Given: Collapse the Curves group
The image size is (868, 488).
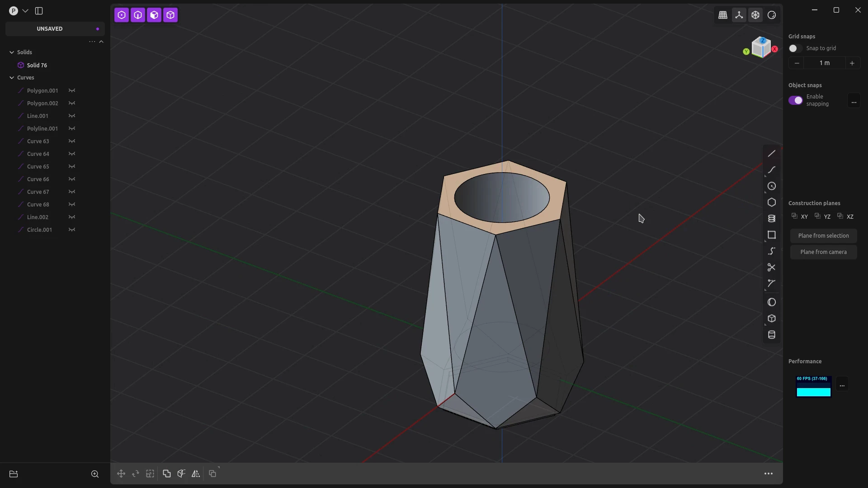Looking at the screenshot, I should pyautogui.click(x=12, y=78).
